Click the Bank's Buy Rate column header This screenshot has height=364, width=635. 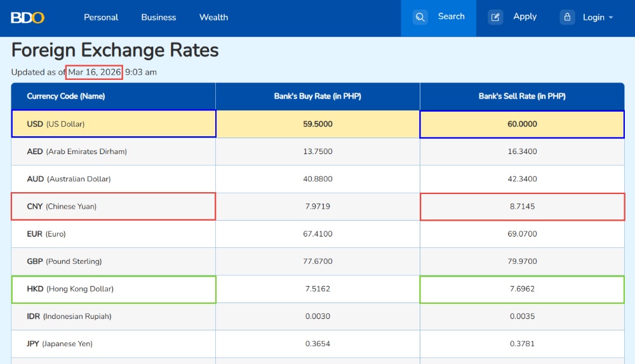click(x=317, y=96)
